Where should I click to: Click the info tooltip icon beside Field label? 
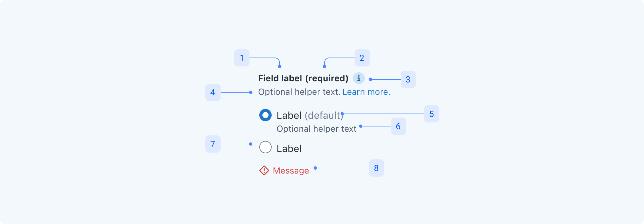click(x=359, y=78)
